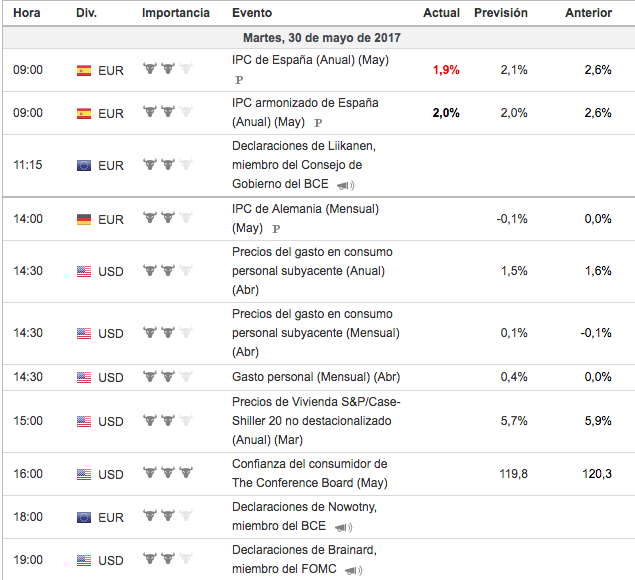This screenshot has height=580, width=635.
Task: Open the Confianza del consumidor Conference Board event
Action: 309,474
